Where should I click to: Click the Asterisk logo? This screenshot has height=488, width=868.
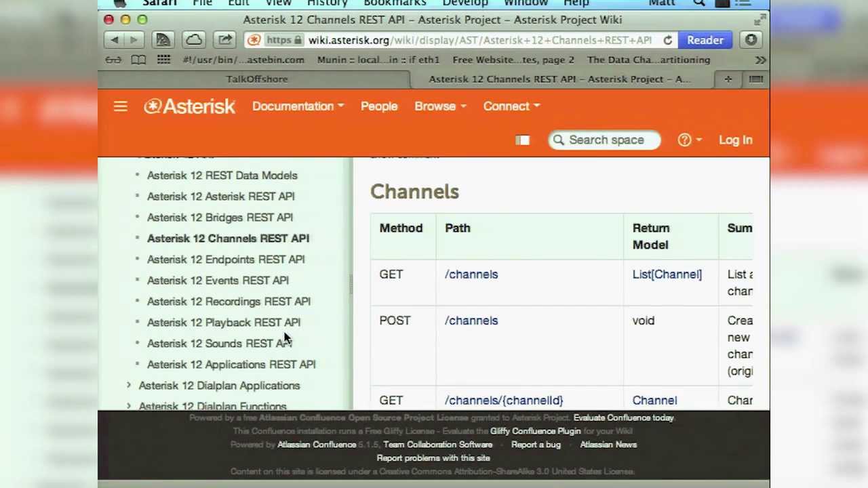(x=189, y=106)
